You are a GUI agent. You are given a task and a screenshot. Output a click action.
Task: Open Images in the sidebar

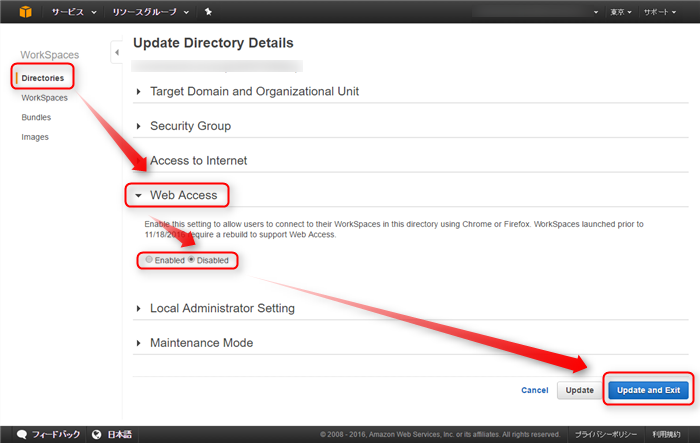pyautogui.click(x=35, y=137)
